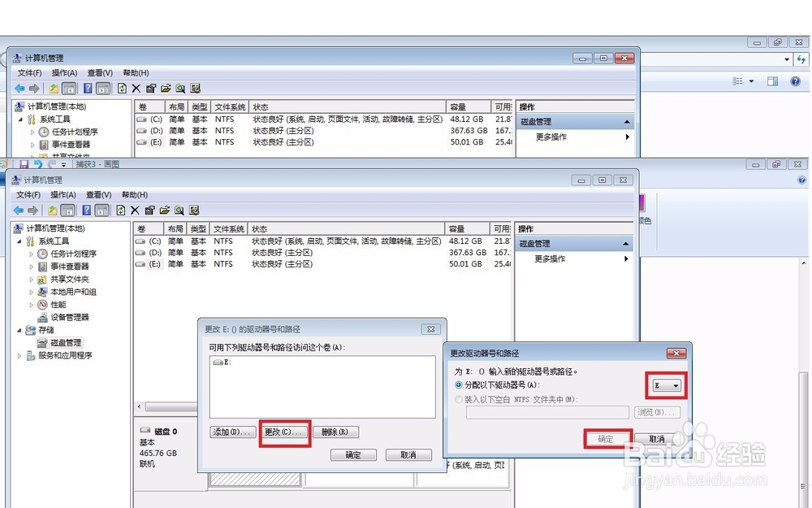Click blue Help icon in lower window toolbar
Viewport: 812px width, 508px height.
click(x=87, y=210)
